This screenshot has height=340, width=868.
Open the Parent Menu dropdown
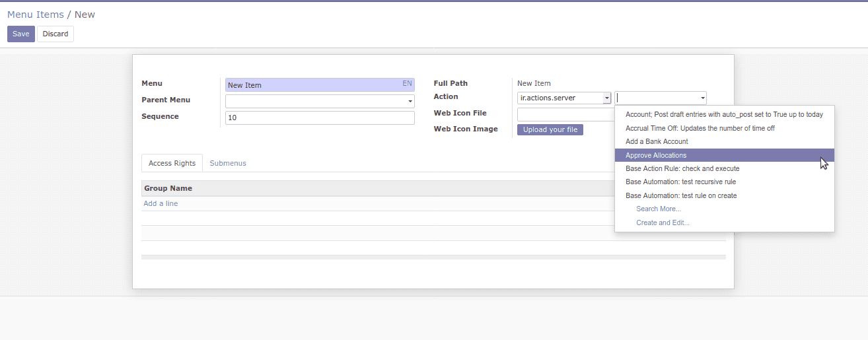click(320, 101)
